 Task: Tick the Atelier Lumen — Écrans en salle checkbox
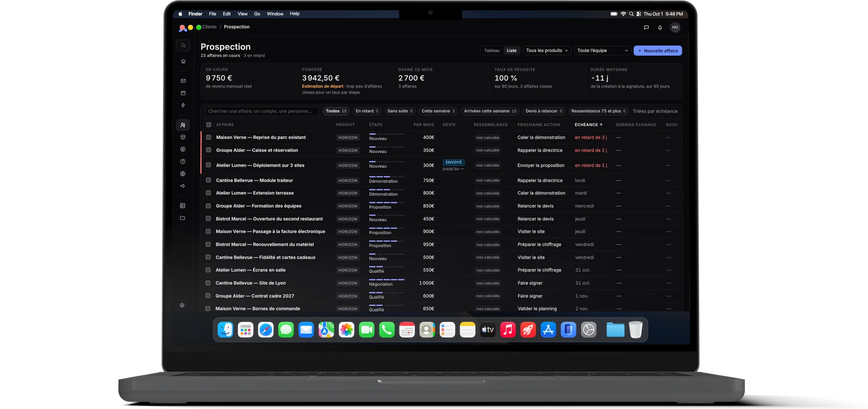point(208,270)
